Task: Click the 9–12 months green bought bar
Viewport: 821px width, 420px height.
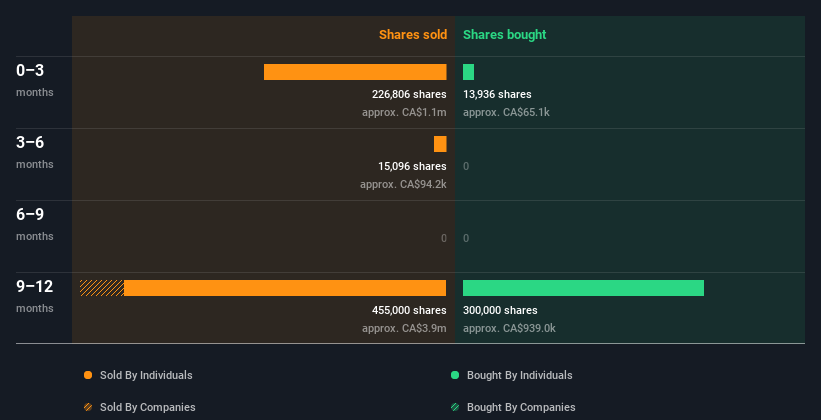Action: [x=583, y=288]
